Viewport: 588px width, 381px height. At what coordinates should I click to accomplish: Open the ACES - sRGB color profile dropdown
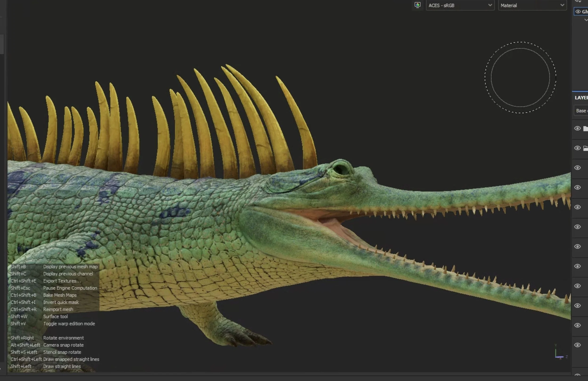click(460, 5)
